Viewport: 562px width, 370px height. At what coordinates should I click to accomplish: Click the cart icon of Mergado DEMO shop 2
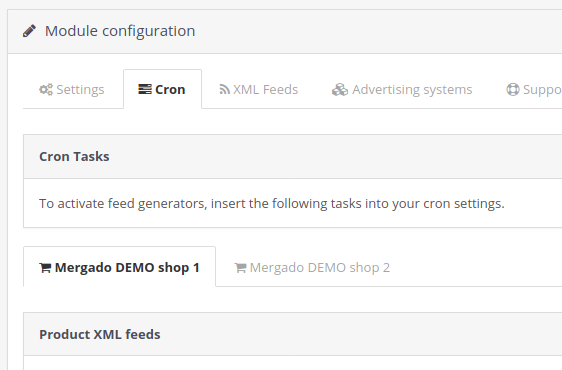tap(240, 268)
